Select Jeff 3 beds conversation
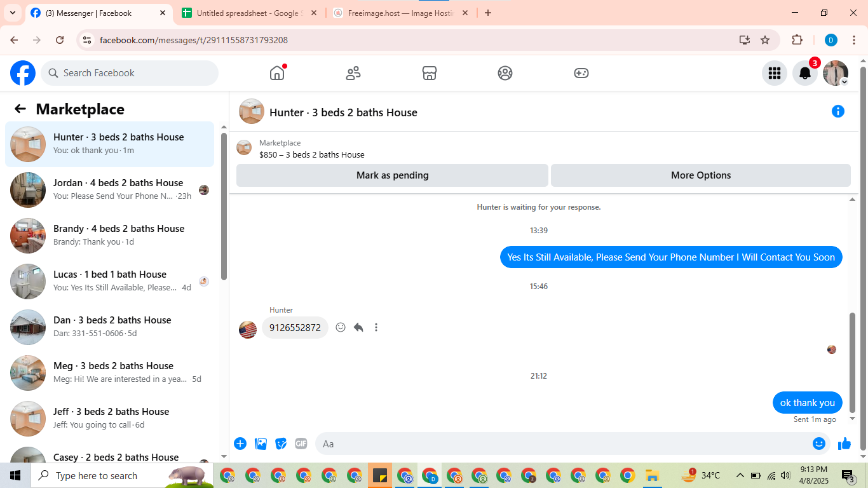 [110, 419]
